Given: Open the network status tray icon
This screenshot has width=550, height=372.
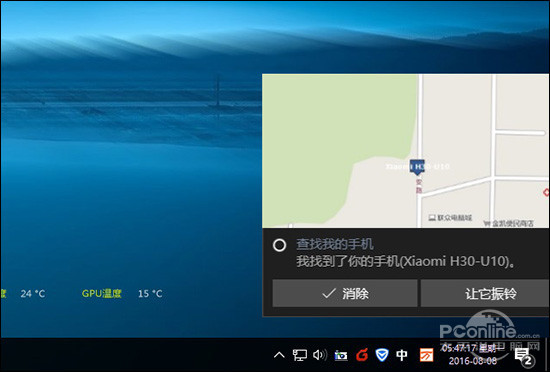Looking at the screenshot, I should click(x=300, y=355).
